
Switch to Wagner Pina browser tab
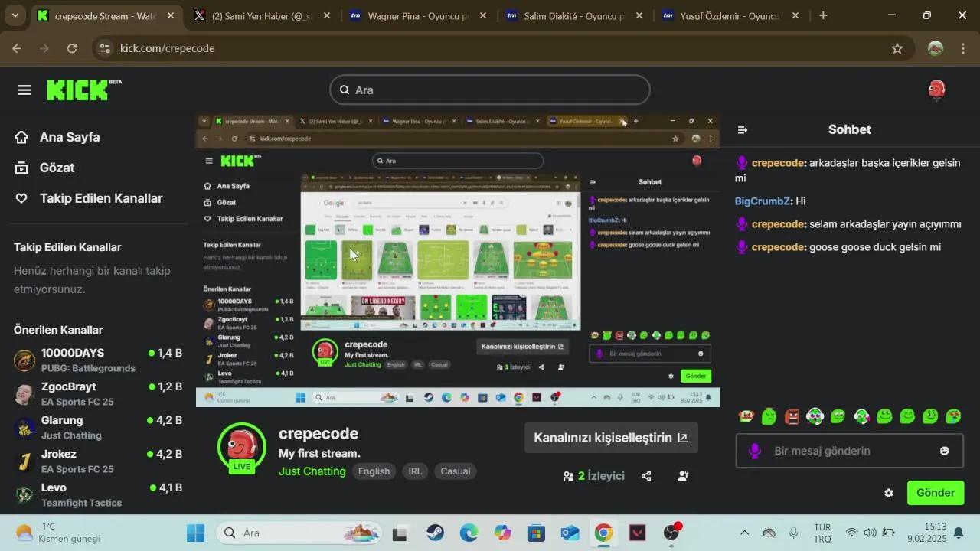click(417, 15)
